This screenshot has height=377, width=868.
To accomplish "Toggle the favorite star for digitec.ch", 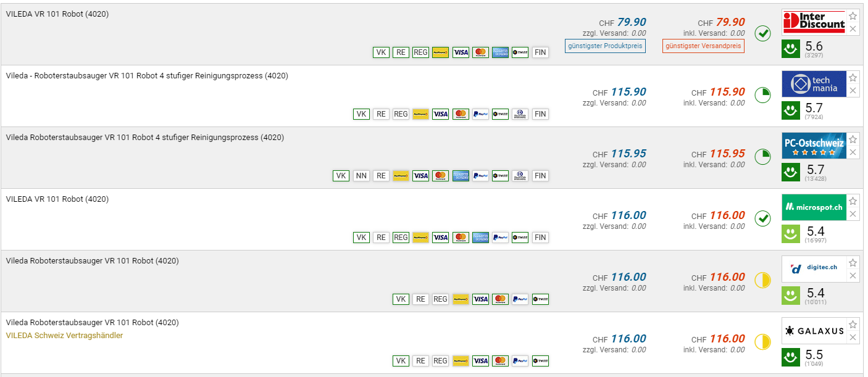I will coord(853,263).
